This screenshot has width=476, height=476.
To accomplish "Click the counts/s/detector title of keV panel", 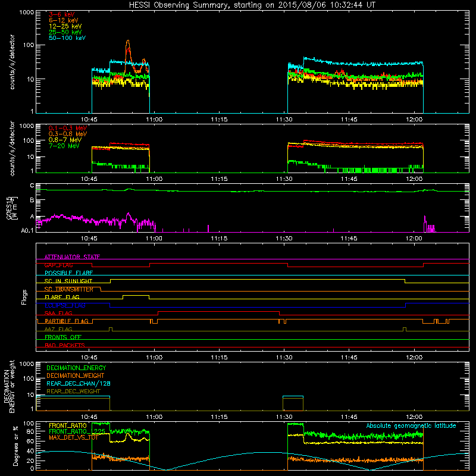I will click(12, 62).
